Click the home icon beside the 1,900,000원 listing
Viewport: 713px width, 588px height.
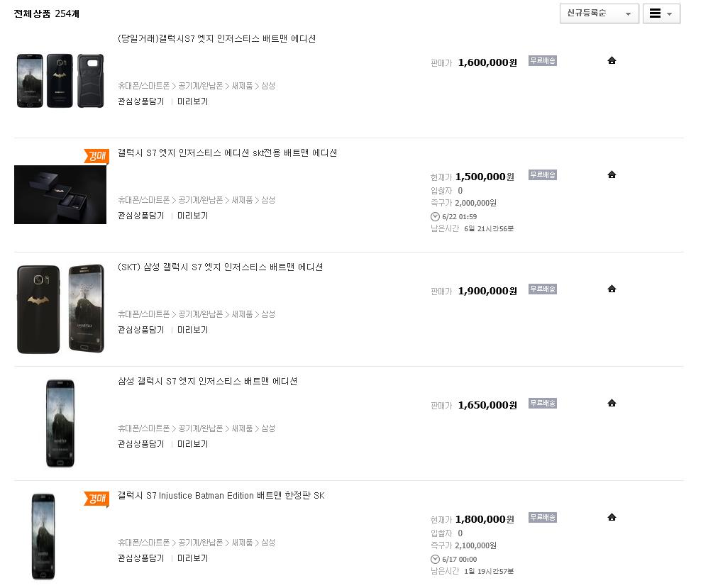pyautogui.click(x=612, y=289)
